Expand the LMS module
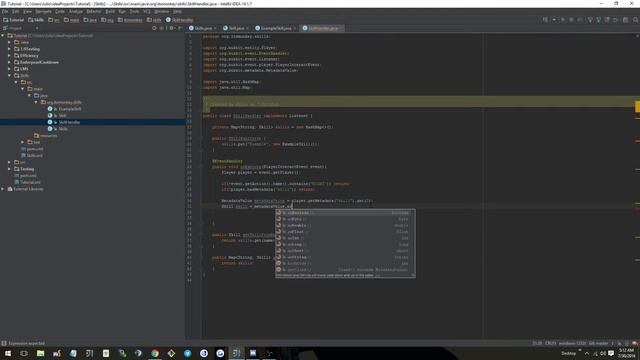This screenshot has height=360, width=640. [x=9, y=69]
